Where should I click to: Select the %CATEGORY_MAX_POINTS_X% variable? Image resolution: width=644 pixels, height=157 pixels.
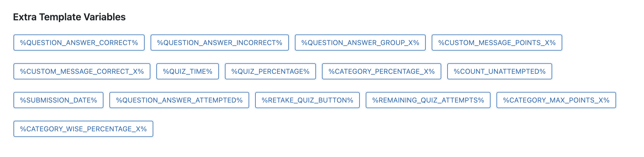556,100
